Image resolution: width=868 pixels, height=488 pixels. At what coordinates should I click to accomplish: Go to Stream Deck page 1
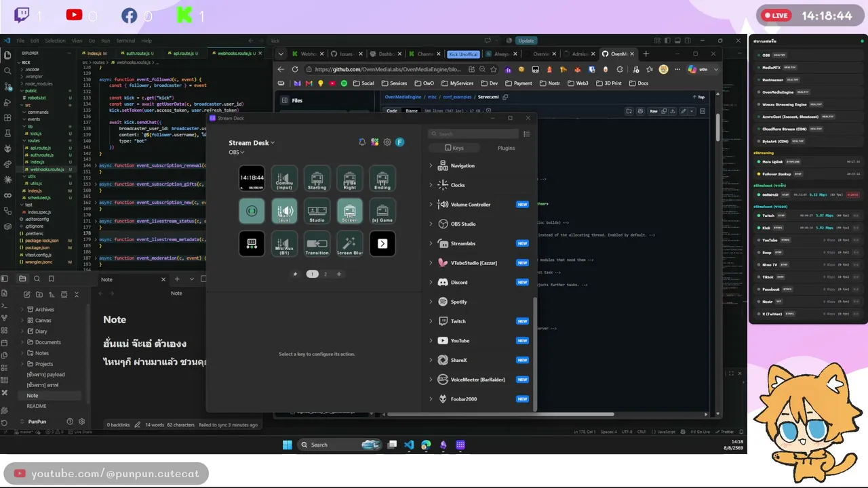(312, 274)
